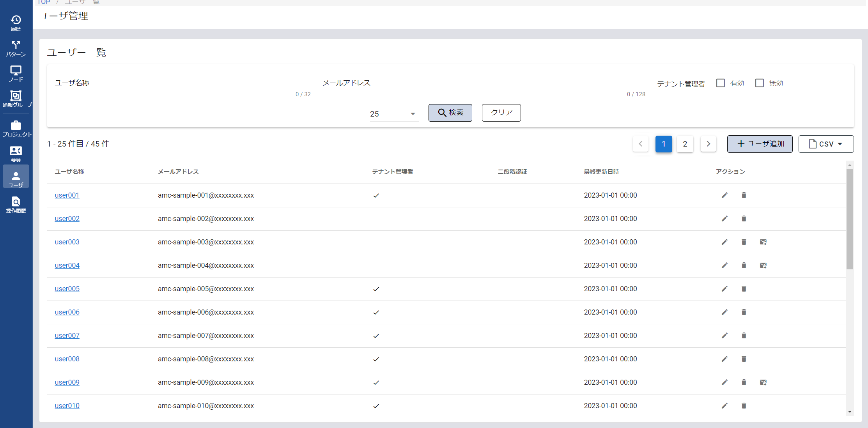Switch to page 2
Viewport: 868px width, 428px height.
pyautogui.click(x=685, y=144)
